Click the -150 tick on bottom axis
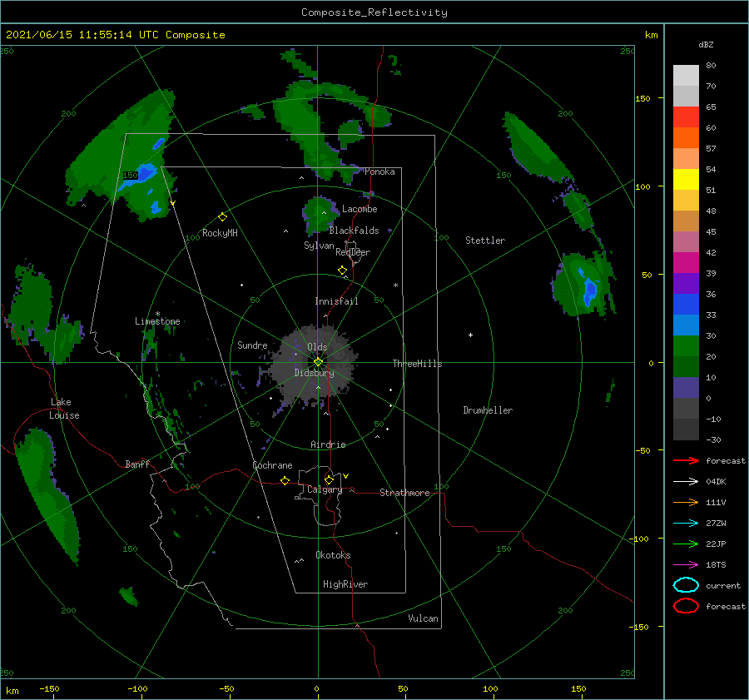 [49, 688]
